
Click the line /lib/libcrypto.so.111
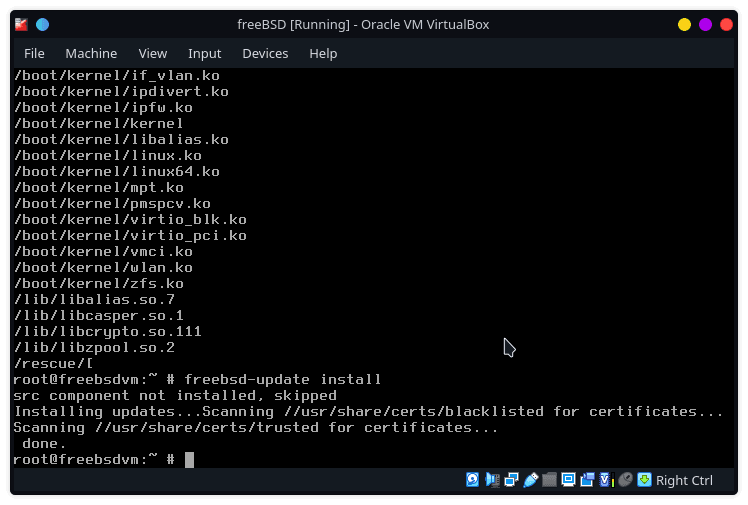108,331
